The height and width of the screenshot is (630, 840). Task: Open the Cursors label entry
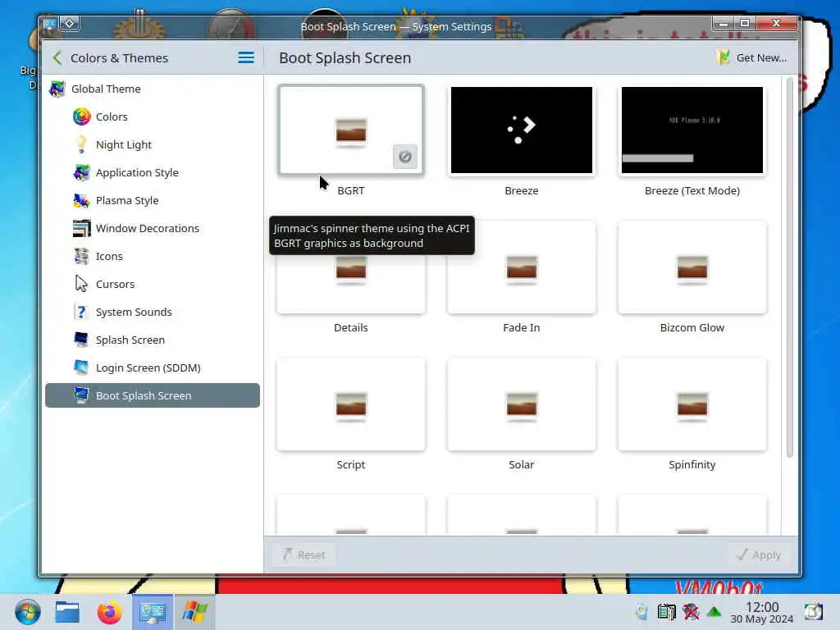tap(115, 284)
